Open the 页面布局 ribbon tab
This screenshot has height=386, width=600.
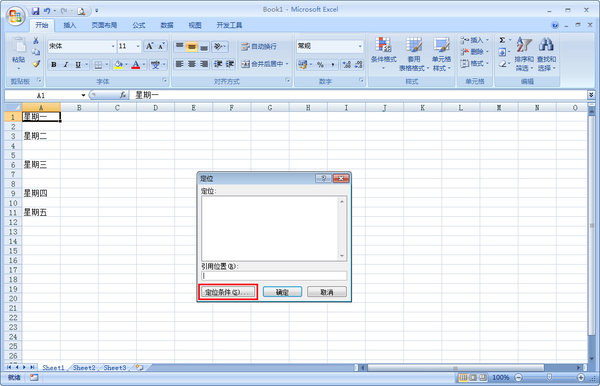click(104, 25)
